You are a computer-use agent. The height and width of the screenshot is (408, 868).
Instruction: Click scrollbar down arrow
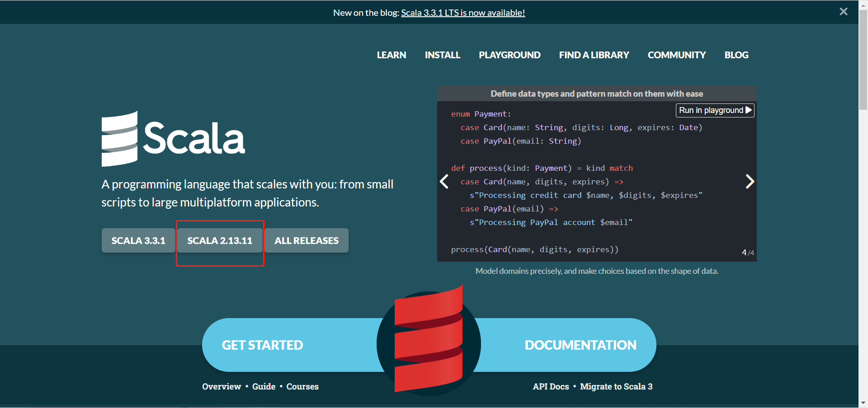[x=863, y=403]
